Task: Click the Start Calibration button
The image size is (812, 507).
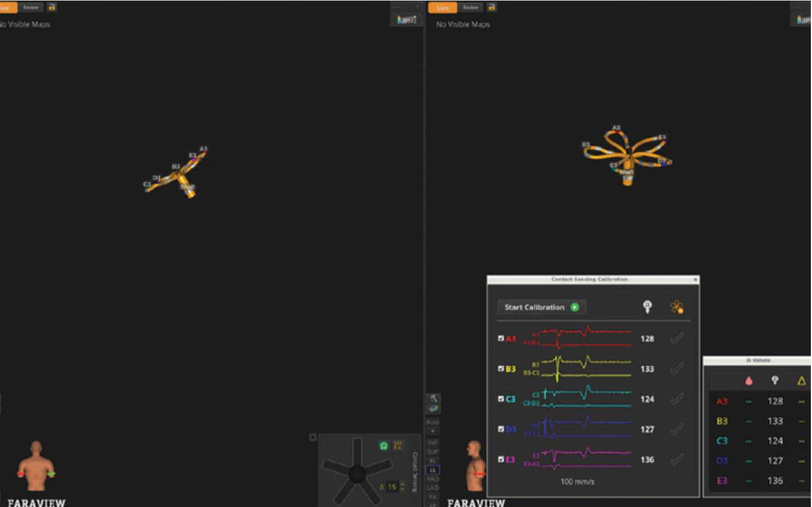Action: pyautogui.click(x=541, y=307)
